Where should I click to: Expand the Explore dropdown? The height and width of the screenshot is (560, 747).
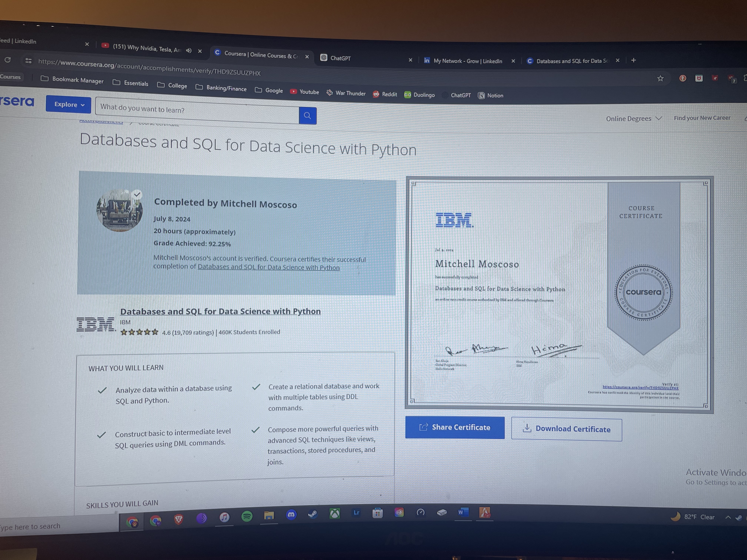coord(69,105)
